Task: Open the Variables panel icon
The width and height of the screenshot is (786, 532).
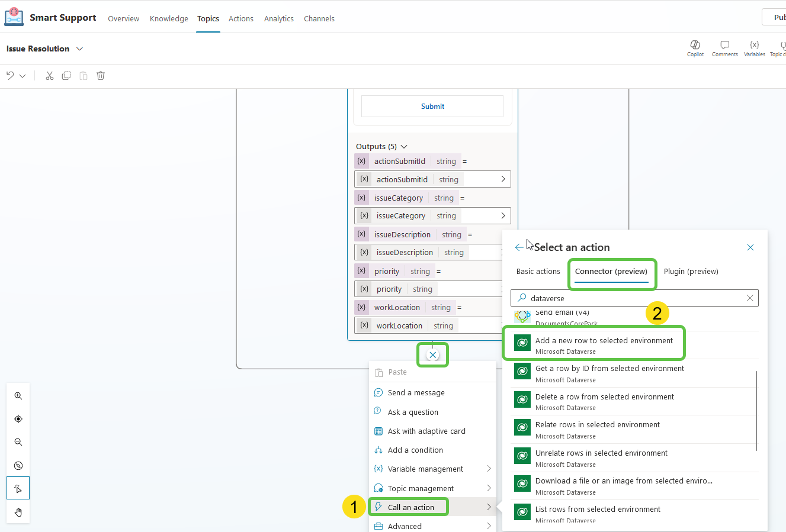Action: tap(754, 47)
